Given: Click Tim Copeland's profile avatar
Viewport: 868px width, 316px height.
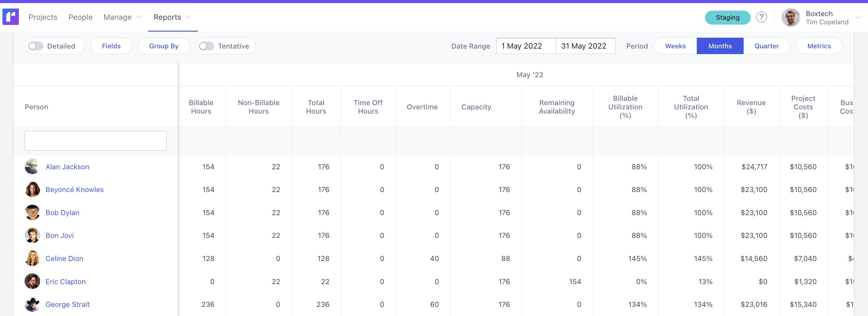Looking at the screenshot, I should (x=790, y=17).
